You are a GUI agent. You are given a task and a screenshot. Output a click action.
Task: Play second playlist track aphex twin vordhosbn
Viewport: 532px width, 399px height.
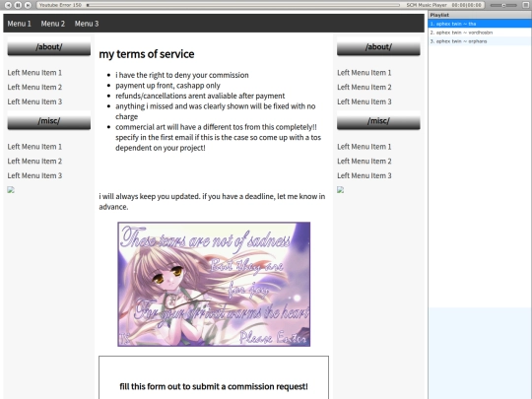pos(480,33)
